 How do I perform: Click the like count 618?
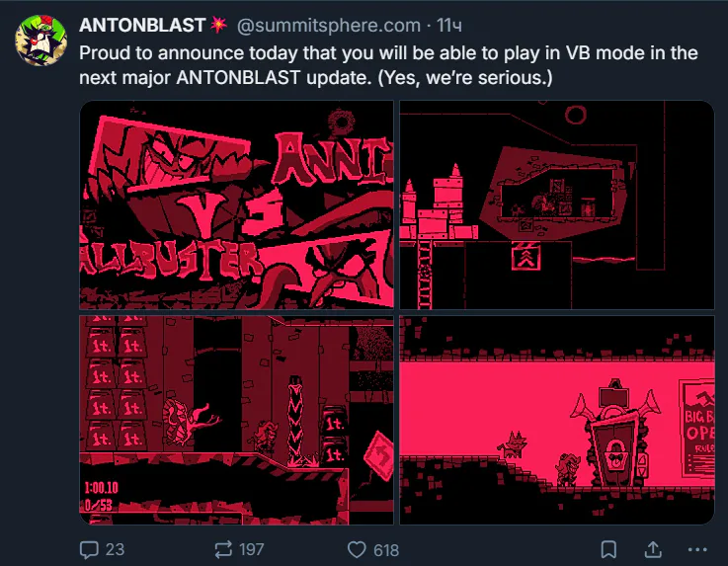(386, 550)
